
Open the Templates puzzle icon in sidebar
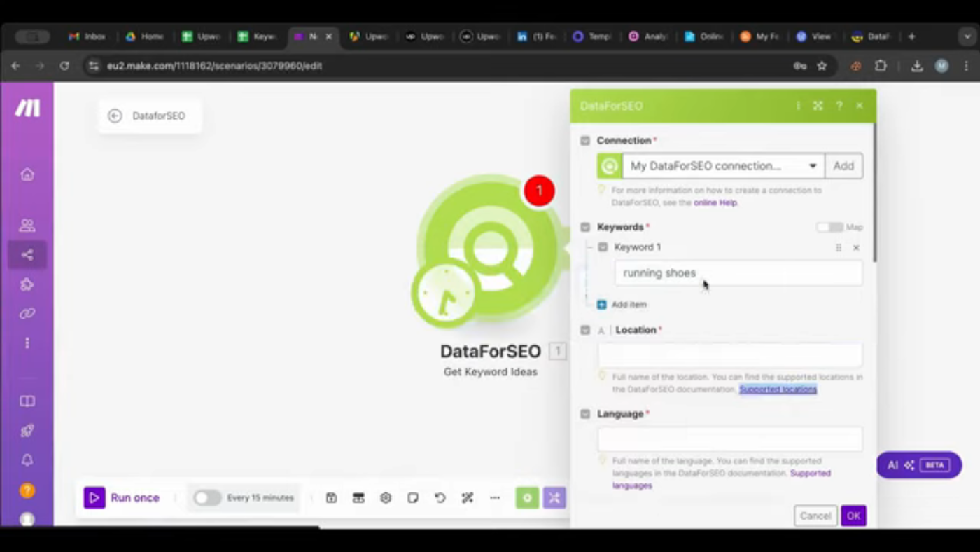27,284
